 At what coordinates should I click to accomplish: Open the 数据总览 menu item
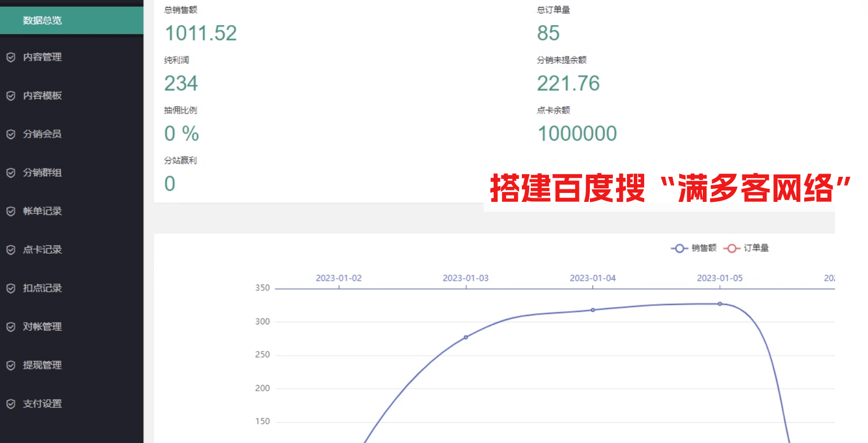pos(42,20)
